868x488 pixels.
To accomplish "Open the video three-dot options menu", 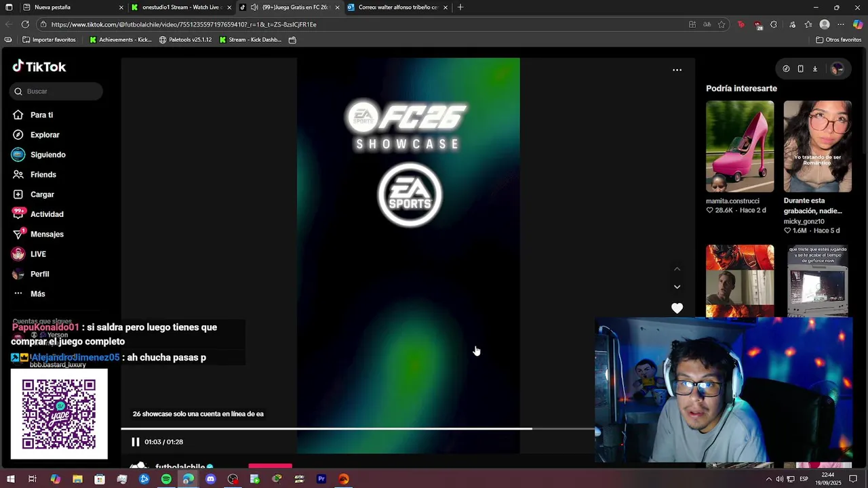I will (677, 70).
